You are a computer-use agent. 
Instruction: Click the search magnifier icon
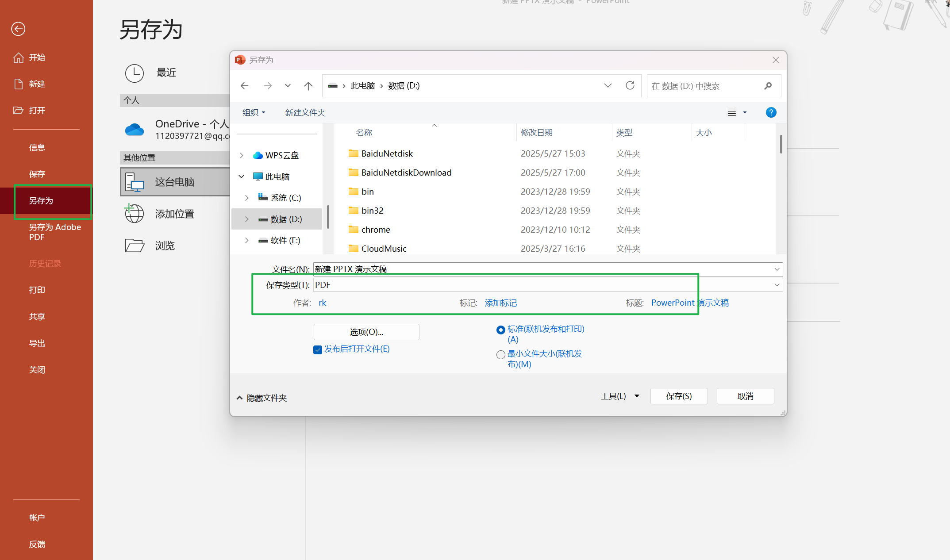pyautogui.click(x=768, y=86)
